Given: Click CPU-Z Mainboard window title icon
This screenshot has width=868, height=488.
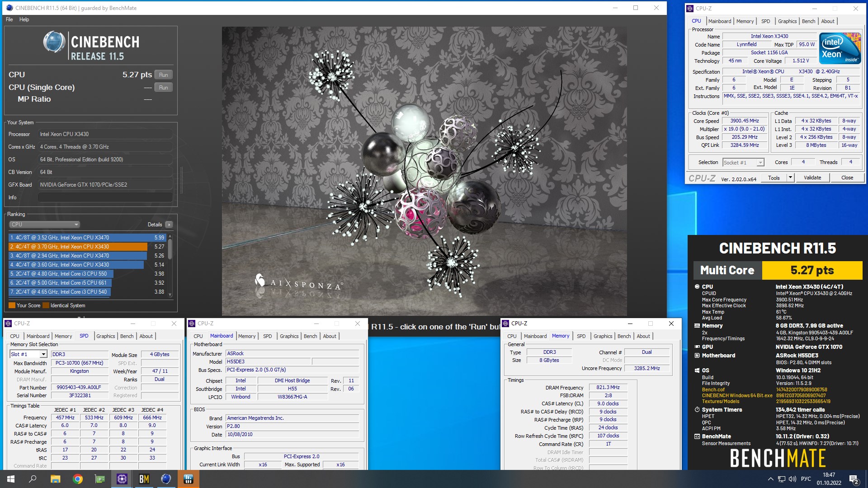Looking at the screenshot, I should tap(192, 324).
